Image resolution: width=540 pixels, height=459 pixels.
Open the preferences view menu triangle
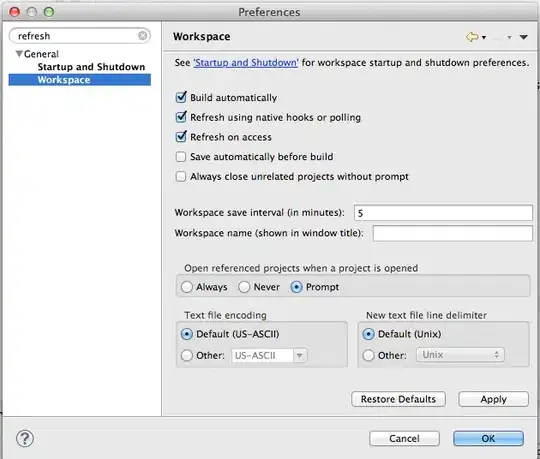[x=523, y=37]
